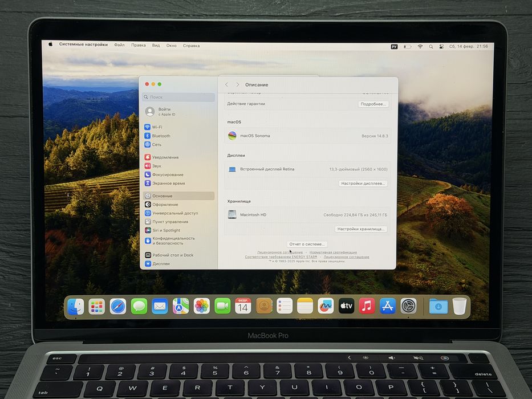The width and height of the screenshot is (532, 399).
Task: Open the Системные настройки menu
Action: point(83,44)
